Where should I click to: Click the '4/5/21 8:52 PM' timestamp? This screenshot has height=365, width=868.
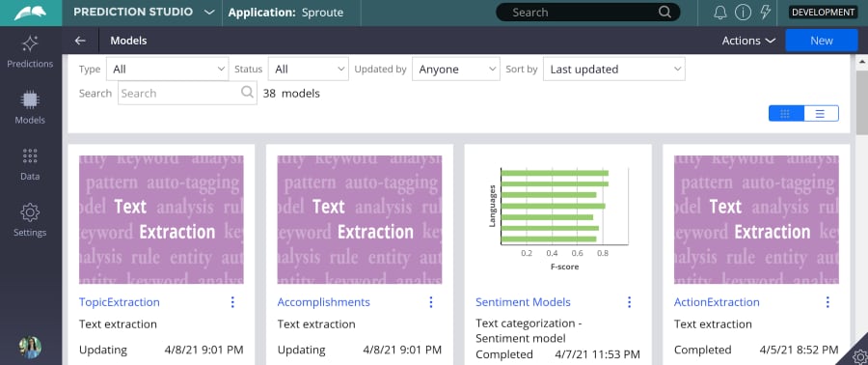click(x=799, y=350)
